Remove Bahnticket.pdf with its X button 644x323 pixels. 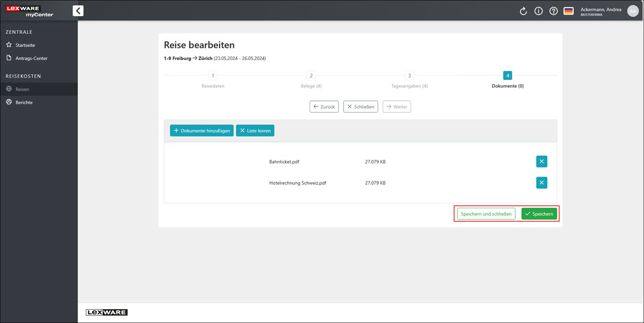coord(541,161)
